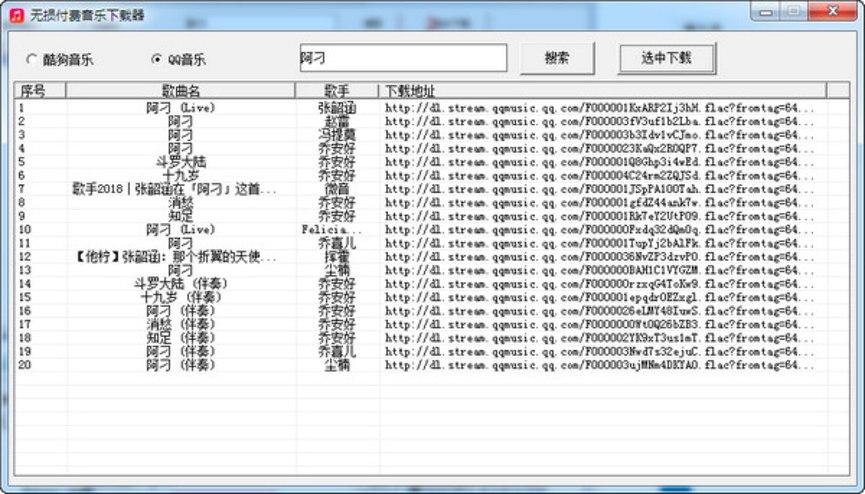865x494 pixels.
Task: Select row 8 song 消愁
Action: tap(180, 203)
